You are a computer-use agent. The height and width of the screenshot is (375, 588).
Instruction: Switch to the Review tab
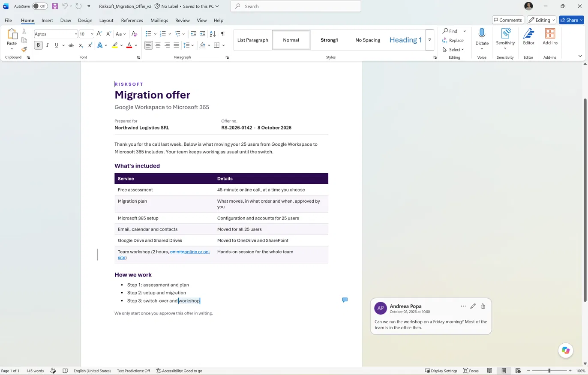click(182, 20)
